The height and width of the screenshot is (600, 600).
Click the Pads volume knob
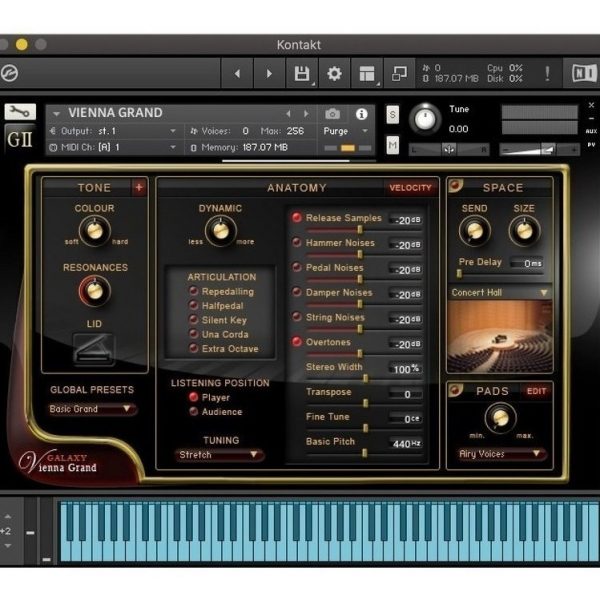click(501, 418)
